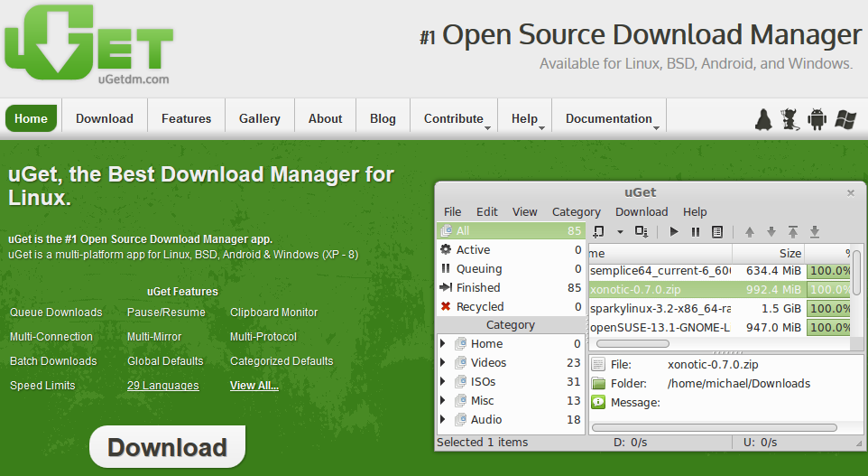Click the uGet logo at top left
The width and height of the screenshot is (868, 476).
click(88, 43)
